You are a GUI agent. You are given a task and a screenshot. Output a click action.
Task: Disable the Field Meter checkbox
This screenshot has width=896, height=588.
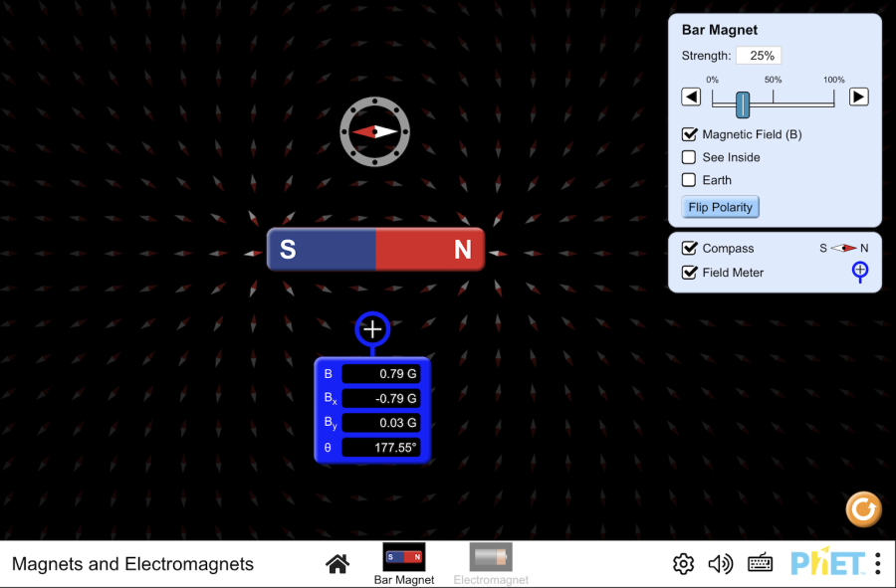click(x=689, y=273)
